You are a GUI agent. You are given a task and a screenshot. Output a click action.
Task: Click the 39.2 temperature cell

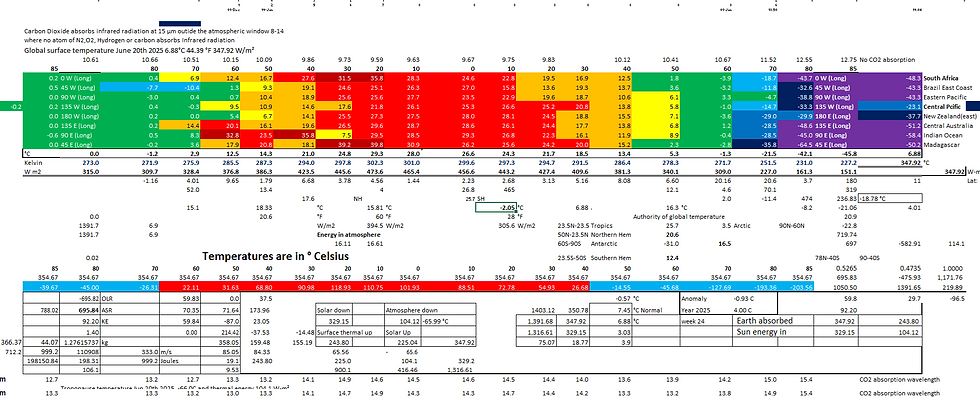[x=334, y=145]
